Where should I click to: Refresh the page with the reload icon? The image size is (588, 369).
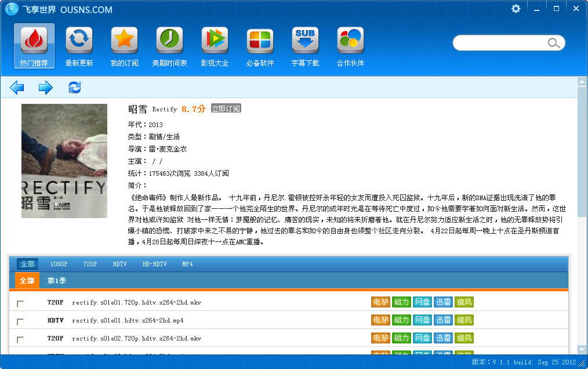[75, 88]
